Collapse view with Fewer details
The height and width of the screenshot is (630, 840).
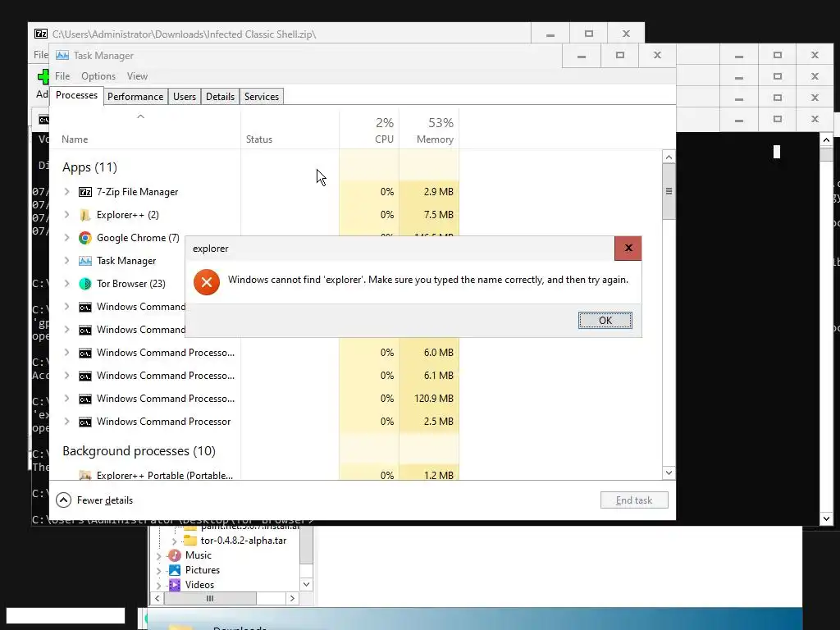94,500
